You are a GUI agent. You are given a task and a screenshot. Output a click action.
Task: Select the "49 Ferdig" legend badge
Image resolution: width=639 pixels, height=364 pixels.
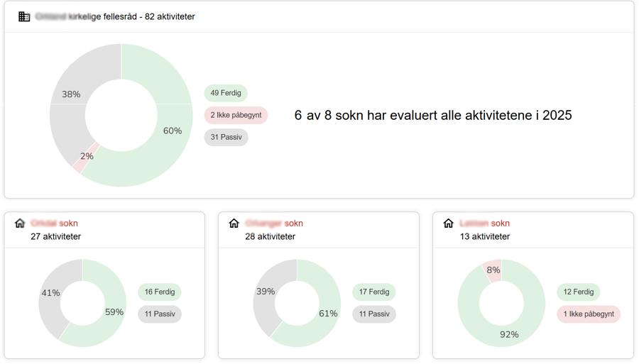click(x=226, y=93)
